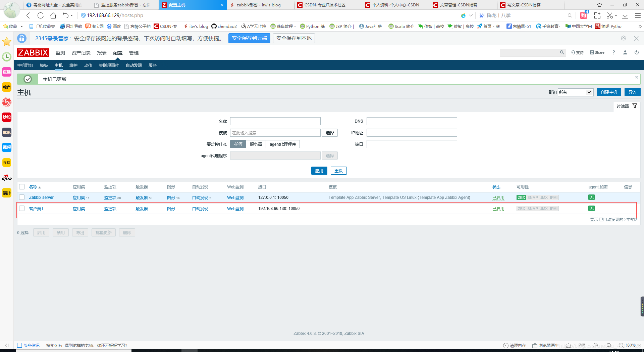This screenshot has height=352, width=644.
Task: Reload the page with refresh icon
Action: click(x=41, y=15)
